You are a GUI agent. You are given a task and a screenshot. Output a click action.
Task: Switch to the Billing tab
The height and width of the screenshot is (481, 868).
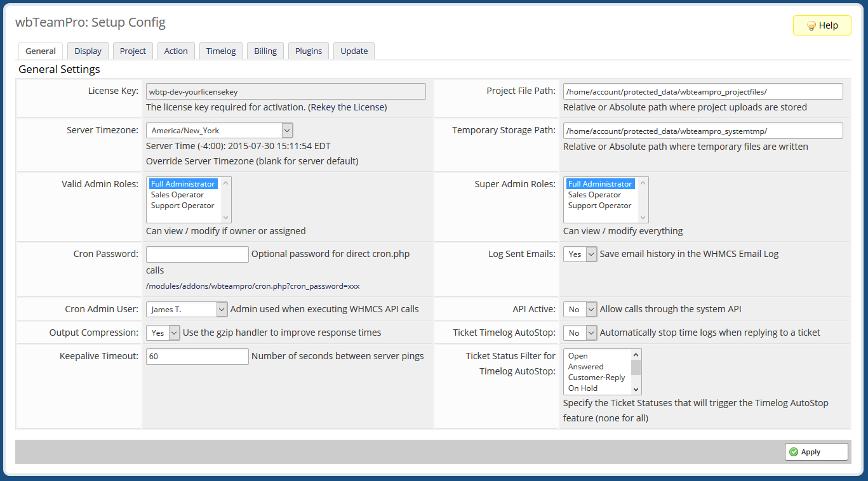265,51
